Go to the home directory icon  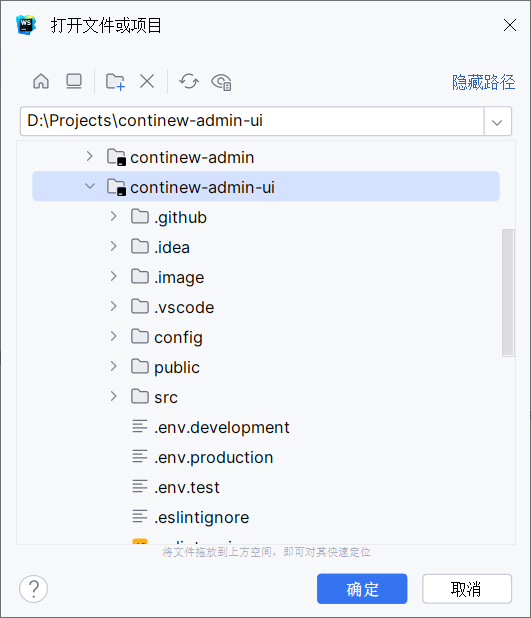coord(41,82)
